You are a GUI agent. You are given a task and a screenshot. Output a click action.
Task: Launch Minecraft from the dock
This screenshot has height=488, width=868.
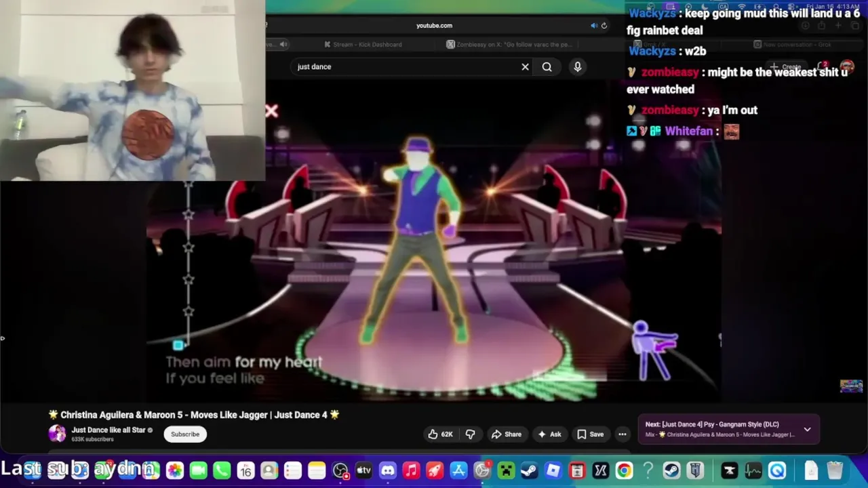tap(506, 470)
